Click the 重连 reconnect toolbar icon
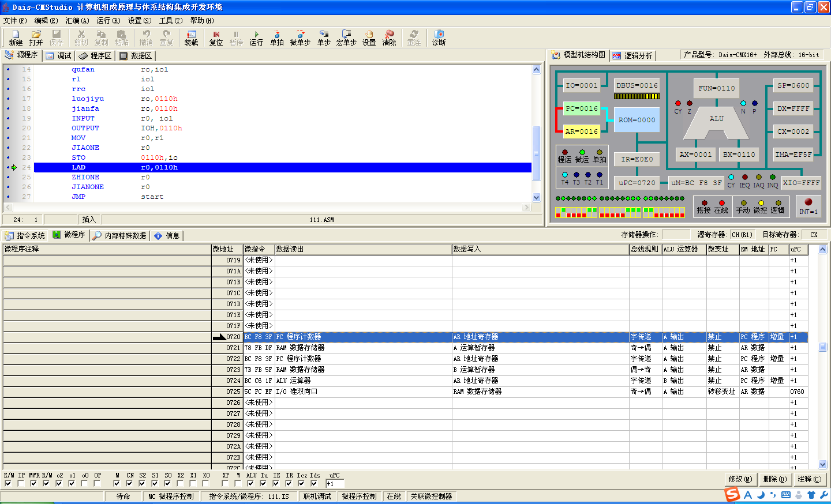 pos(414,38)
